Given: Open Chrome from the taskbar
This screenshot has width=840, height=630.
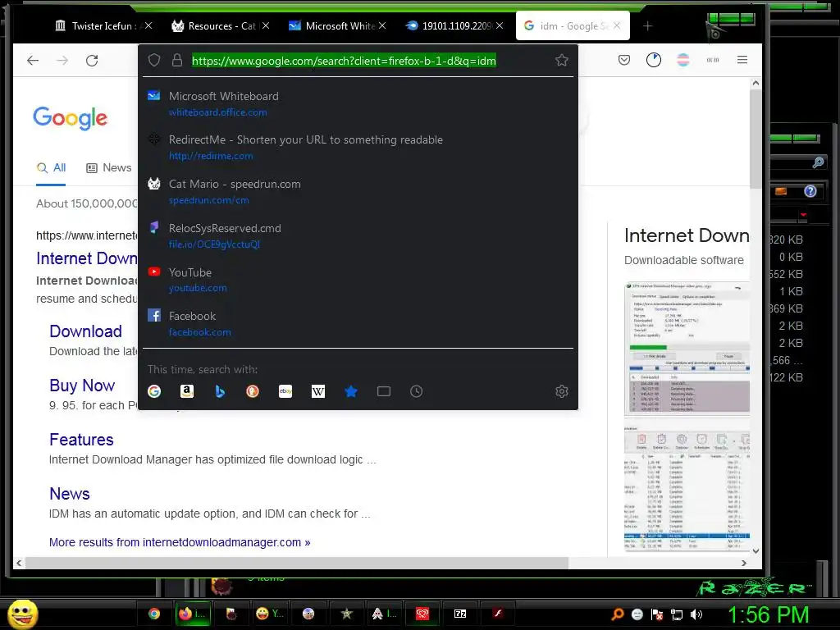Looking at the screenshot, I should coord(154,614).
